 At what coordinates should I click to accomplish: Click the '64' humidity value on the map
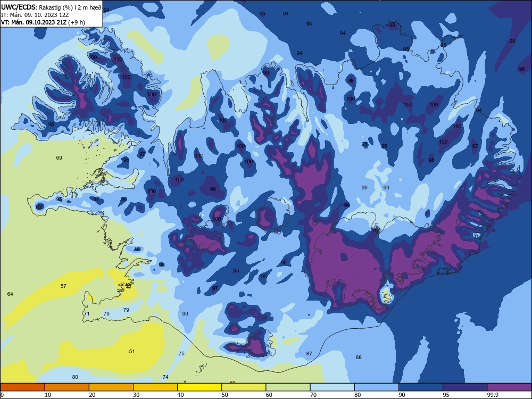pos(10,294)
